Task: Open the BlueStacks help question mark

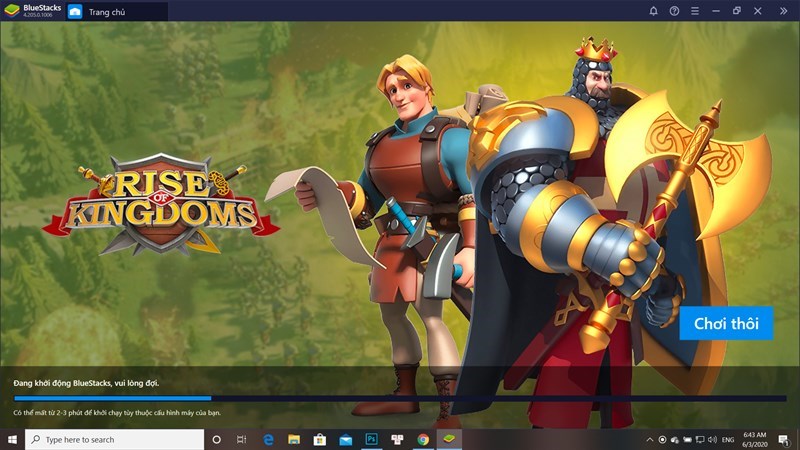Action: (674, 11)
